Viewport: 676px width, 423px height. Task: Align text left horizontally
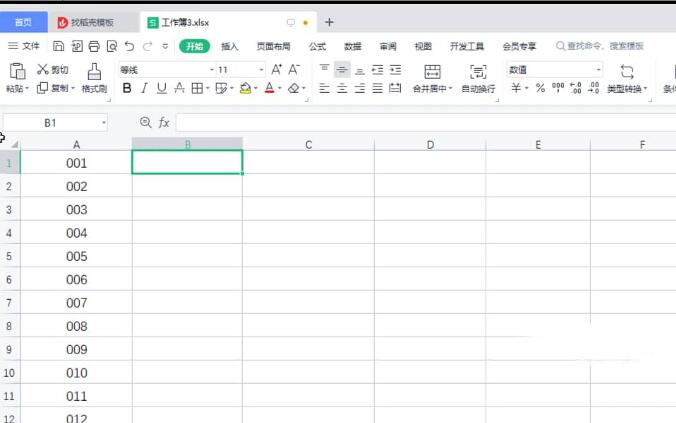point(325,88)
